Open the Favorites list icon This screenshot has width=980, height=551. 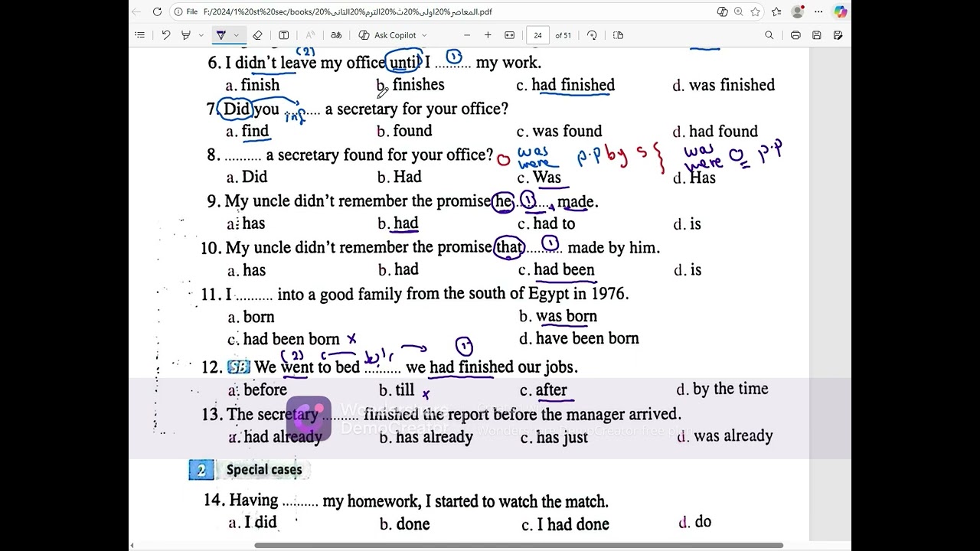776,11
